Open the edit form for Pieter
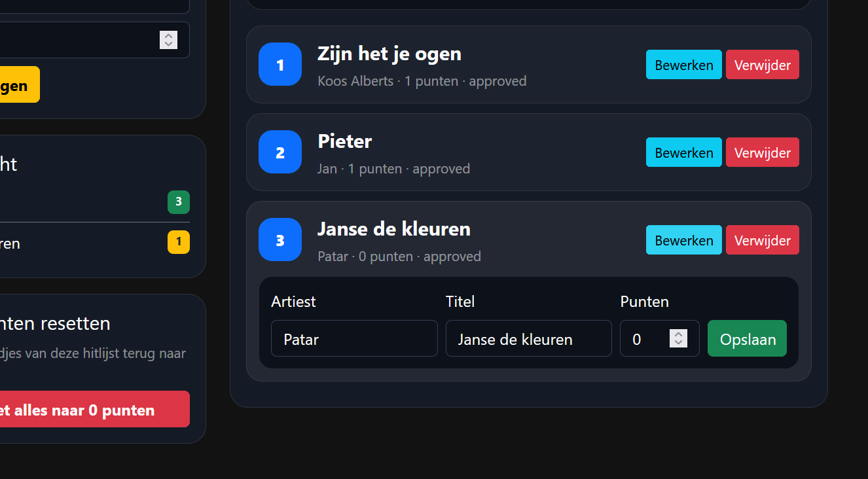Image resolution: width=868 pixels, height=479 pixels. (x=684, y=152)
